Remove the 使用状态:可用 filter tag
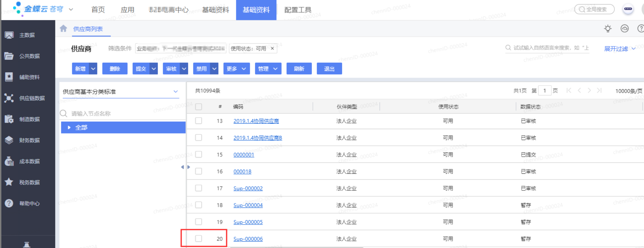This screenshot has height=248, width=644. pos(272,48)
